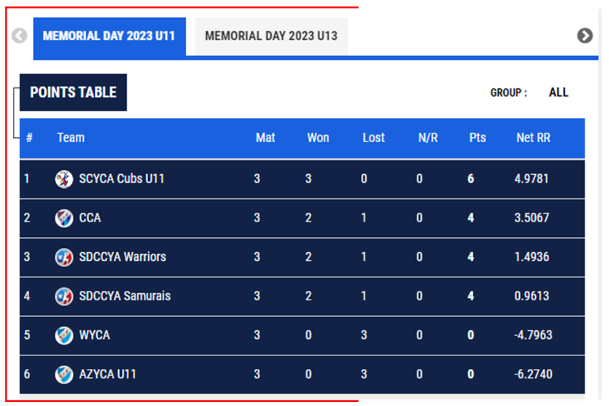
Task: Sort table by Net RR column
Action: click(x=533, y=137)
